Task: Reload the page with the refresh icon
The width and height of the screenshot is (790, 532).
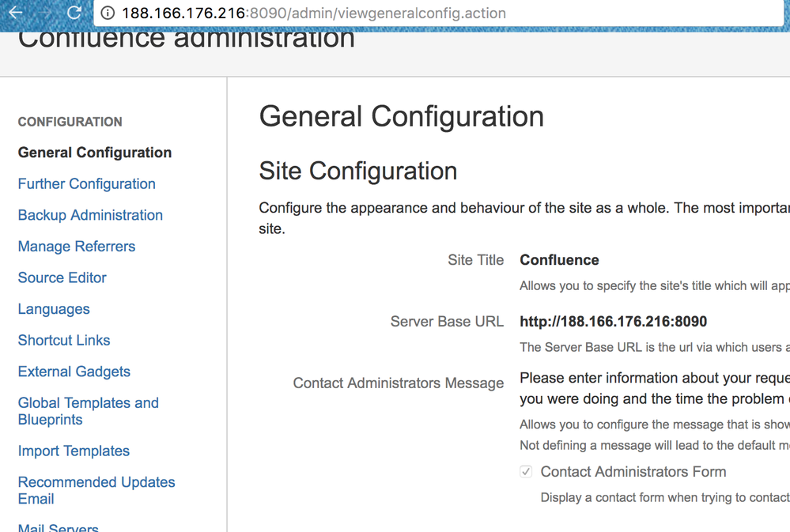Action: [74, 12]
